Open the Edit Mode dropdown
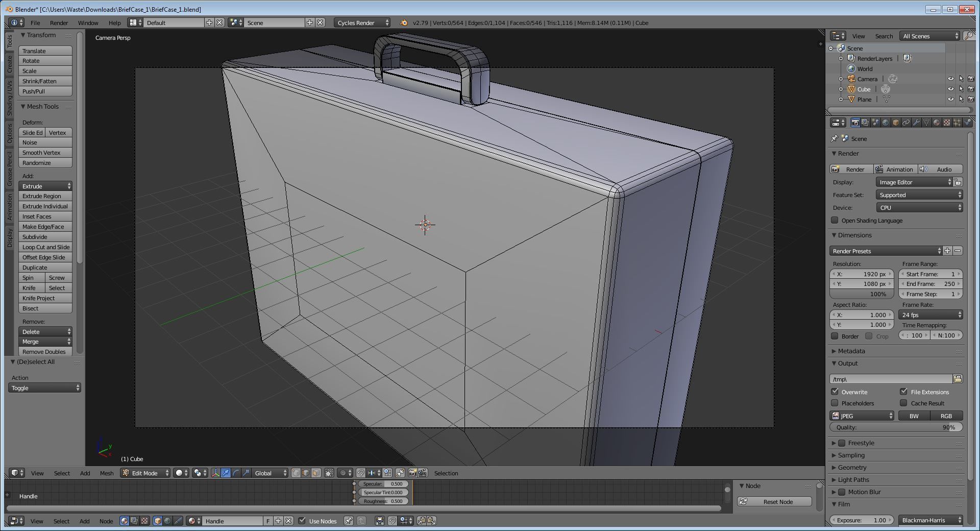This screenshot has height=531, width=980. [144, 473]
